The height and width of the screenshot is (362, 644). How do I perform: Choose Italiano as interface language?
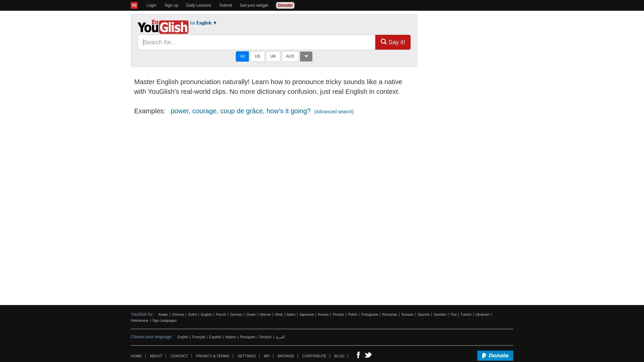click(230, 337)
